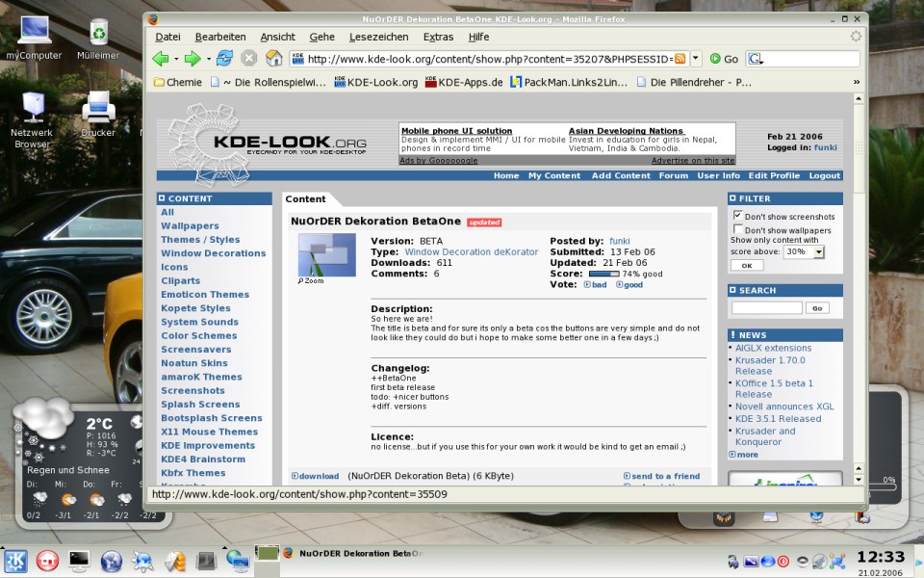Open the Extras menu
This screenshot has height=578, width=924.
[439, 37]
